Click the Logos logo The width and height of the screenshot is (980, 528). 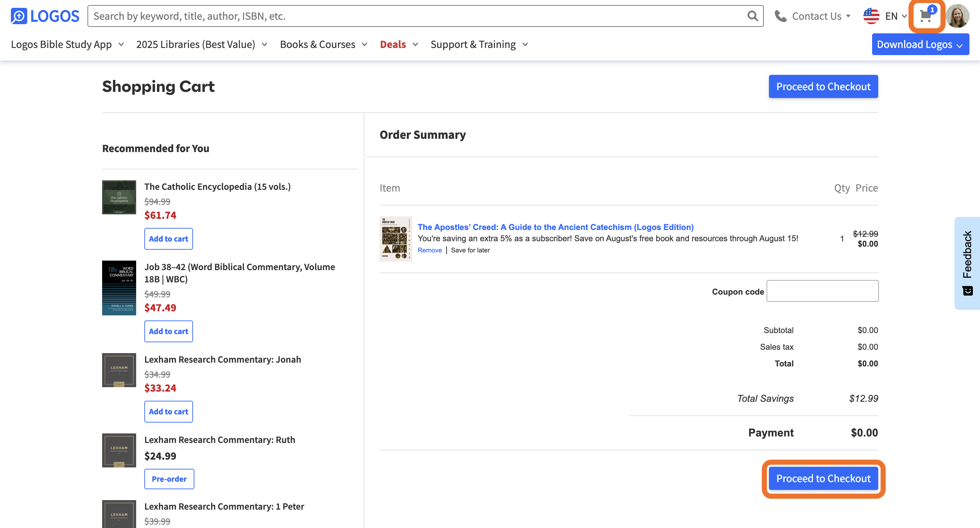[x=45, y=16]
